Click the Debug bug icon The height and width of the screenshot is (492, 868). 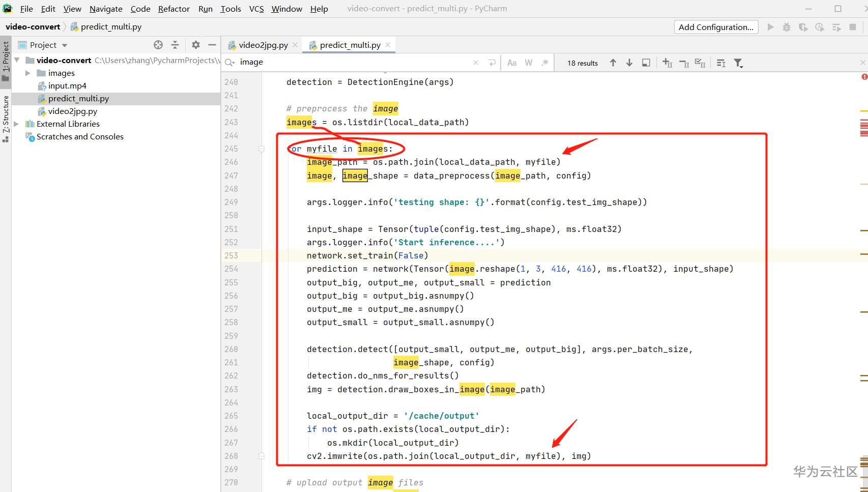[787, 27]
